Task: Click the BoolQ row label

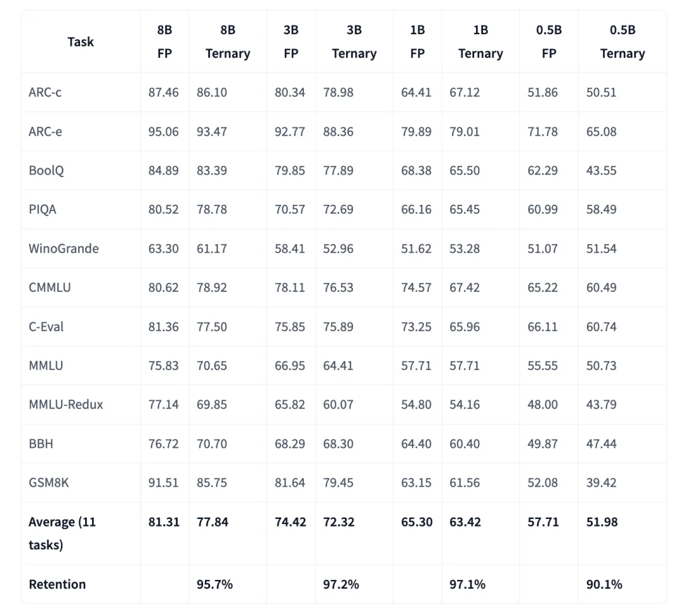Action: 46,170
